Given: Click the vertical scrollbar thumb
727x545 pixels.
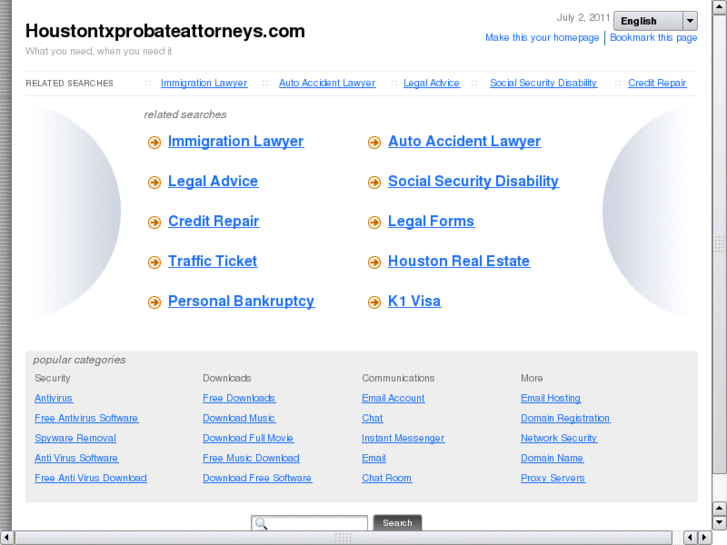Looking at the screenshot, I should pyautogui.click(x=720, y=244).
